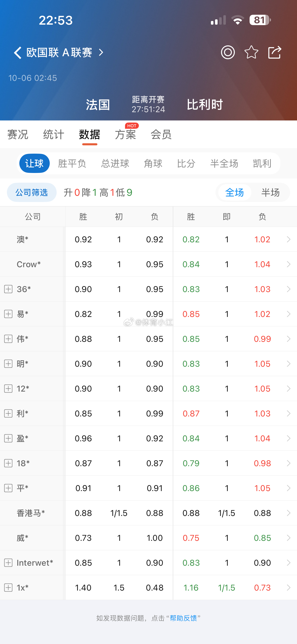Open the 统计 tab
The image size is (297, 644).
pyautogui.click(x=54, y=135)
